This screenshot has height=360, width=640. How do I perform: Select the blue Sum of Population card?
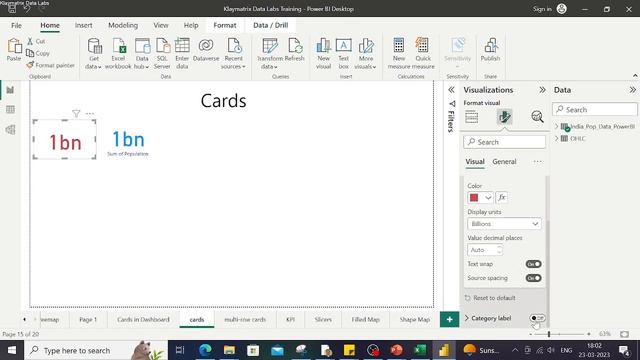[x=128, y=143]
